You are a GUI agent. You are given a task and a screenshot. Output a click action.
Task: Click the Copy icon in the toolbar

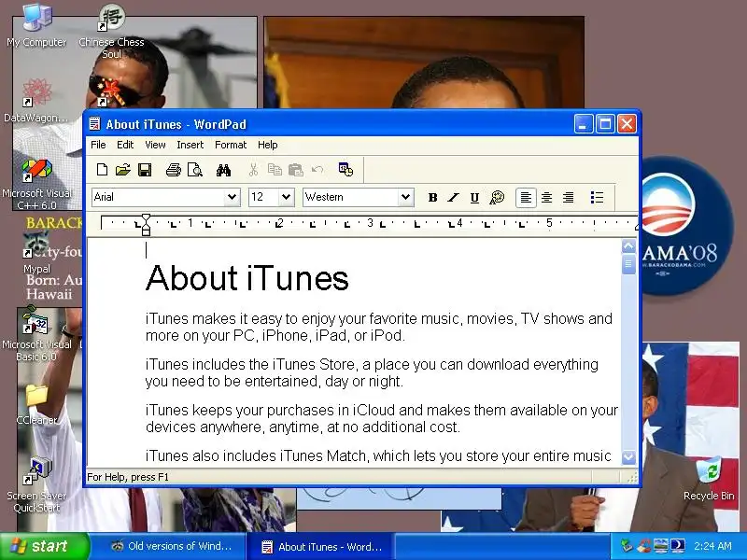pos(275,170)
